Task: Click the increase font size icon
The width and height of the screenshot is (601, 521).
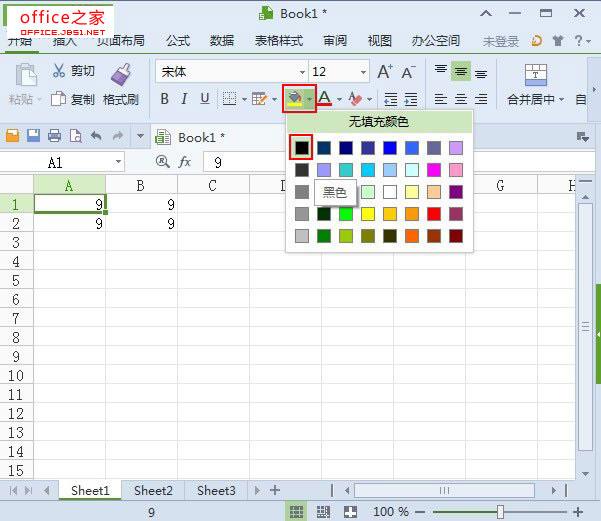Action: tap(385, 72)
